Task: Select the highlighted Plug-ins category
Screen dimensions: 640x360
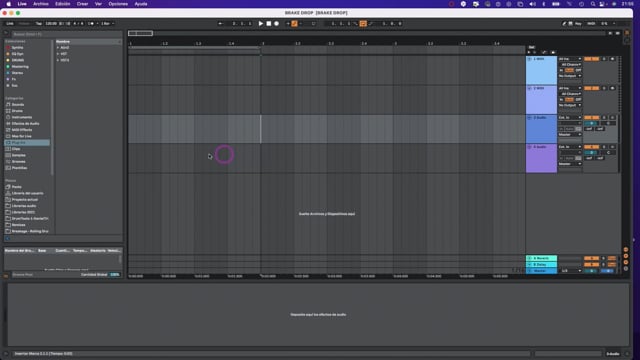Action: pyautogui.click(x=27, y=143)
